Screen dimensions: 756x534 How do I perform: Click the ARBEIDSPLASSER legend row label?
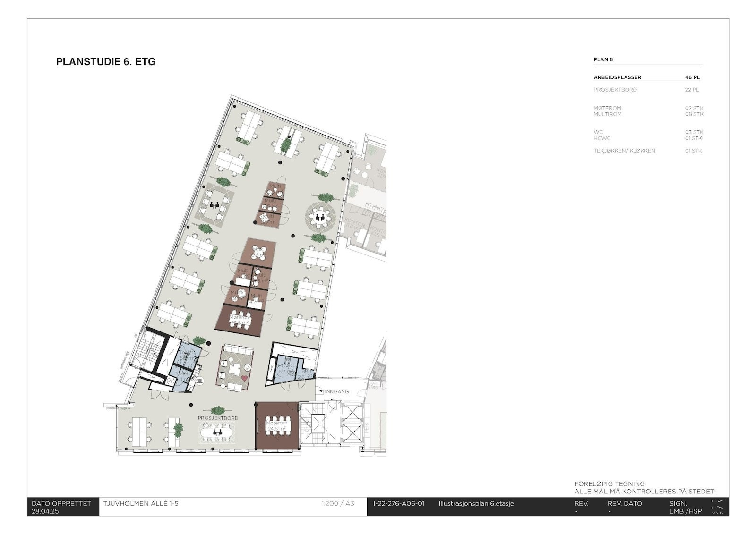click(618, 77)
